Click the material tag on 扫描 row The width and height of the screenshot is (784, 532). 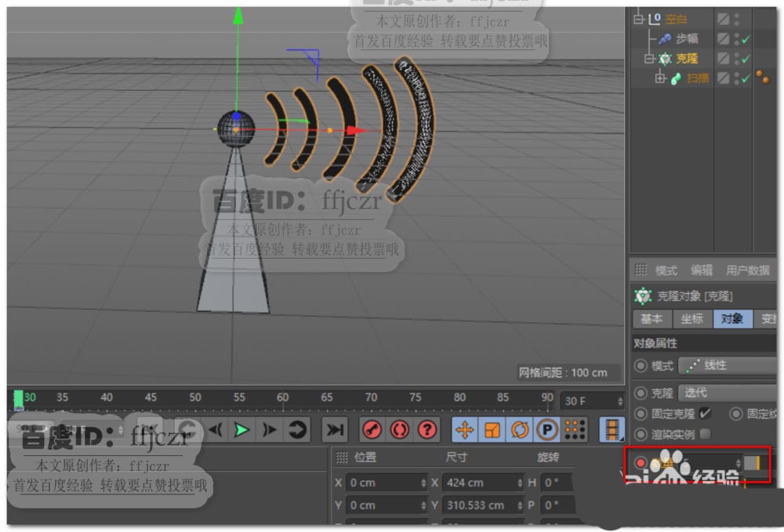[x=763, y=78]
